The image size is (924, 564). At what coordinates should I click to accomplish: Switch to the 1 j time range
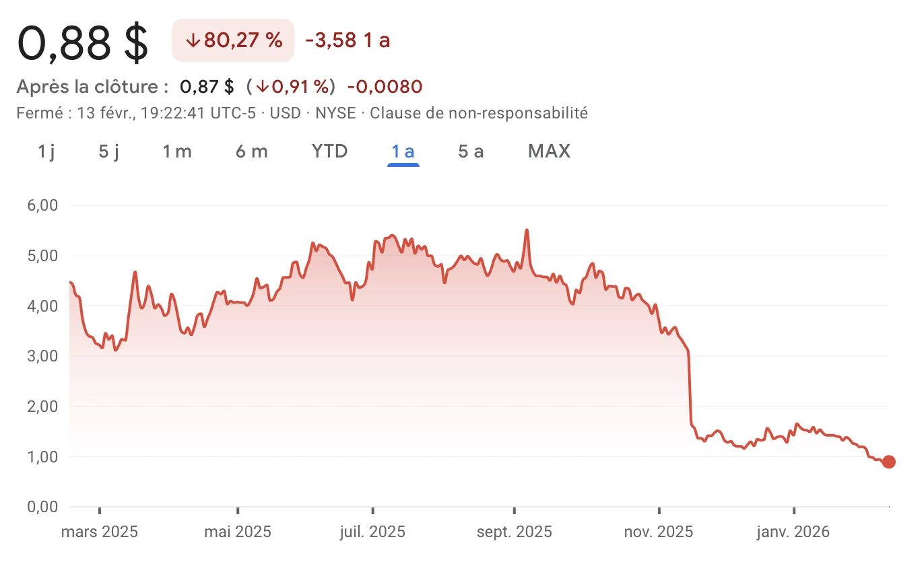[x=44, y=151]
